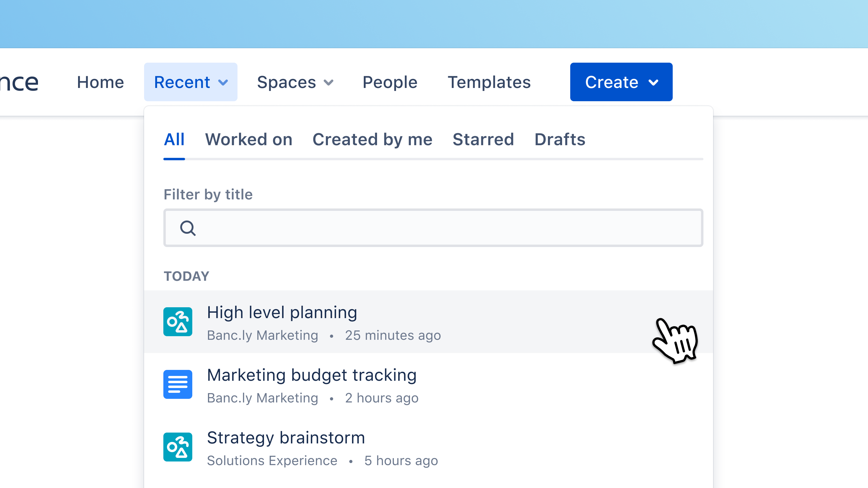Click the Create button label
The height and width of the screenshot is (488, 868).
(x=612, y=82)
